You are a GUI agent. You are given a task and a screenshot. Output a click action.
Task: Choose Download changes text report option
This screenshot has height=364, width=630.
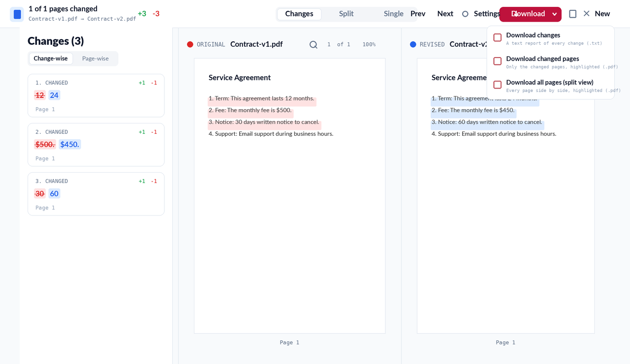pyautogui.click(x=550, y=38)
